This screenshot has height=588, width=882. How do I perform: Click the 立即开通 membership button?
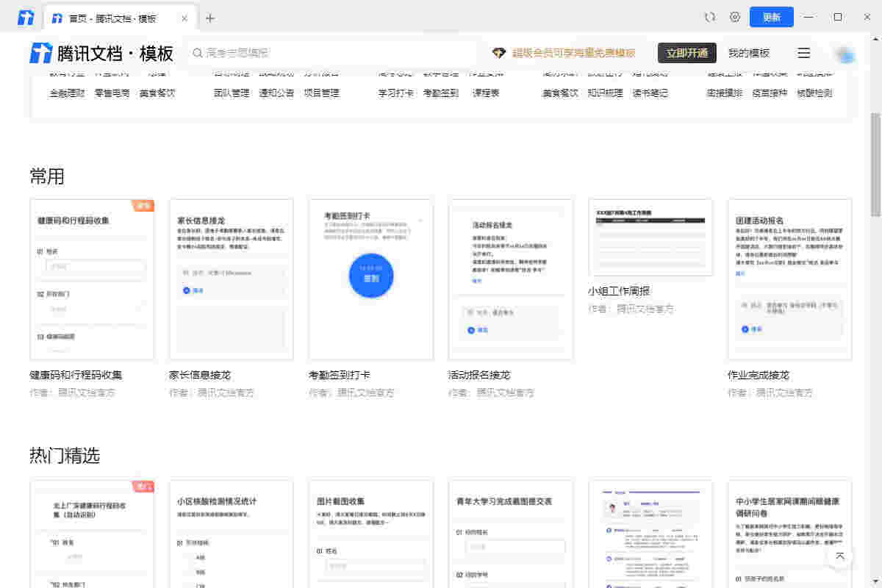point(686,53)
